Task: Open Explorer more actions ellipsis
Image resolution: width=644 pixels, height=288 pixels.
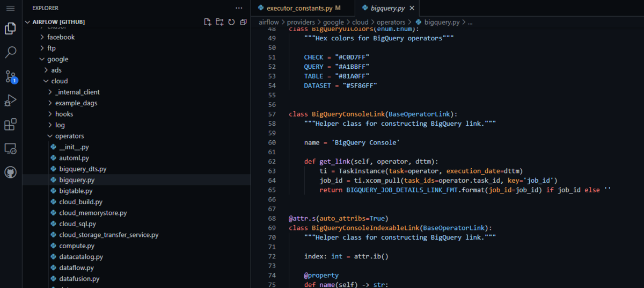Action: point(239,8)
